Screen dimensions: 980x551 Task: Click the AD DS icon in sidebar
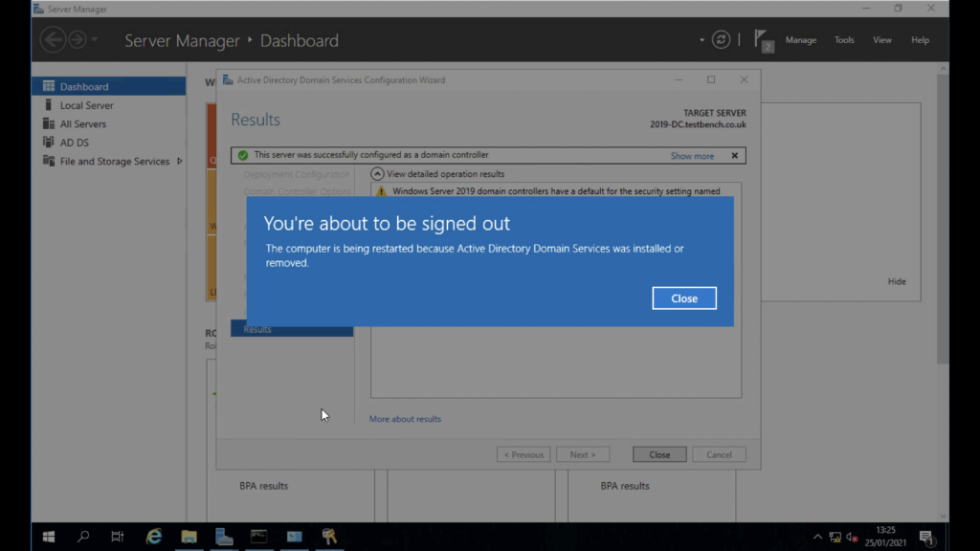coord(48,143)
